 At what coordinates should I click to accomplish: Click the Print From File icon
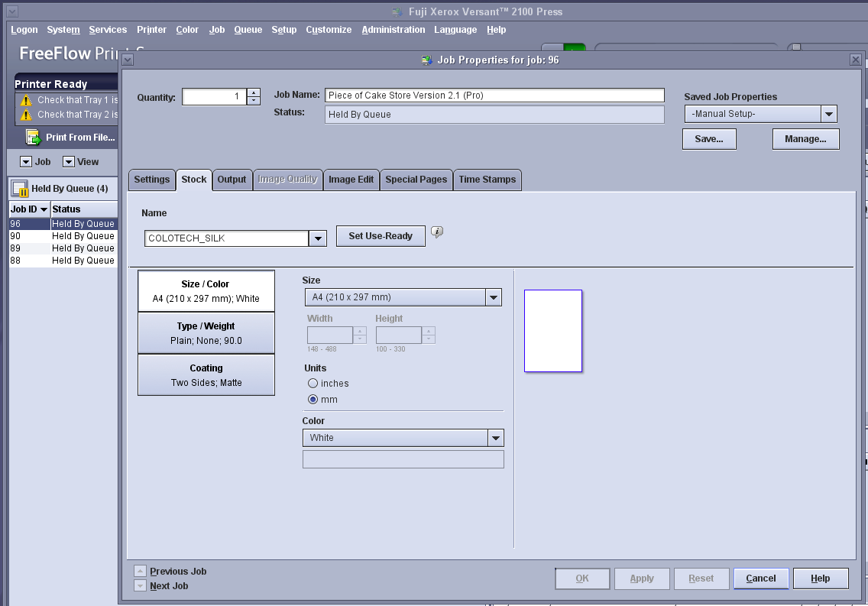(34, 138)
